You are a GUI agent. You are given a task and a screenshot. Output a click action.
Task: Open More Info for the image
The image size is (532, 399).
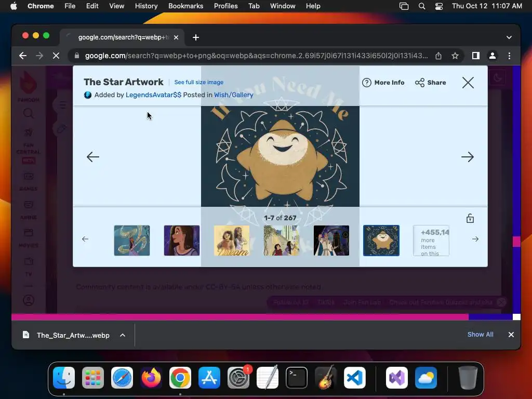click(x=383, y=83)
